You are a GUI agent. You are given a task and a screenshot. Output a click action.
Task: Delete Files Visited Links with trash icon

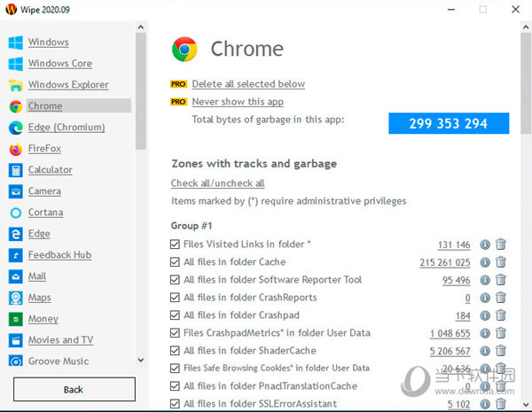[x=501, y=245]
